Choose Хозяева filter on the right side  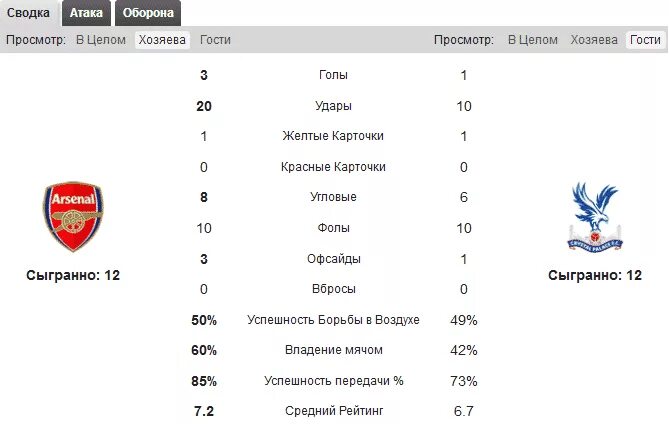[x=594, y=40]
